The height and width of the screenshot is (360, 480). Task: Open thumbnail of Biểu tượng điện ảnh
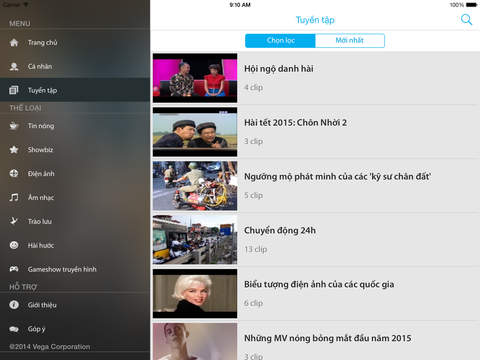[x=195, y=294]
